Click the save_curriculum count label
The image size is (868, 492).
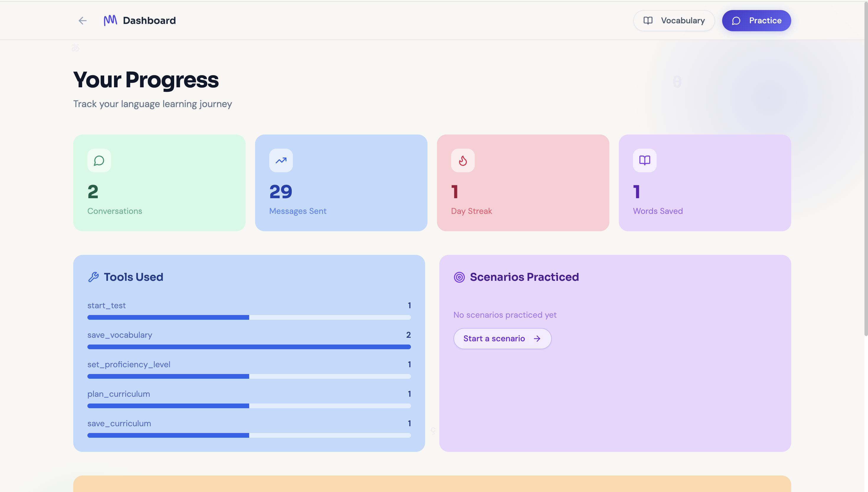coord(409,423)
